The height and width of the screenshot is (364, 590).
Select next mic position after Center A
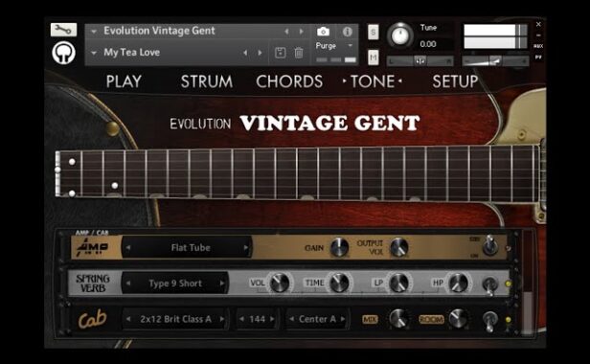pos(343,319)
